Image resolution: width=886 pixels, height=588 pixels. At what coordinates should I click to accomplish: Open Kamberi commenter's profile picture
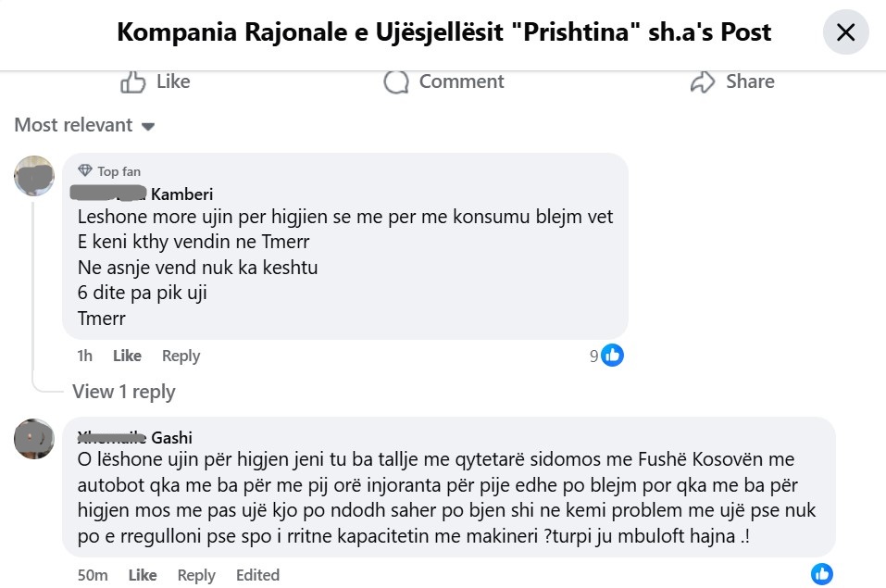point(34,176)
